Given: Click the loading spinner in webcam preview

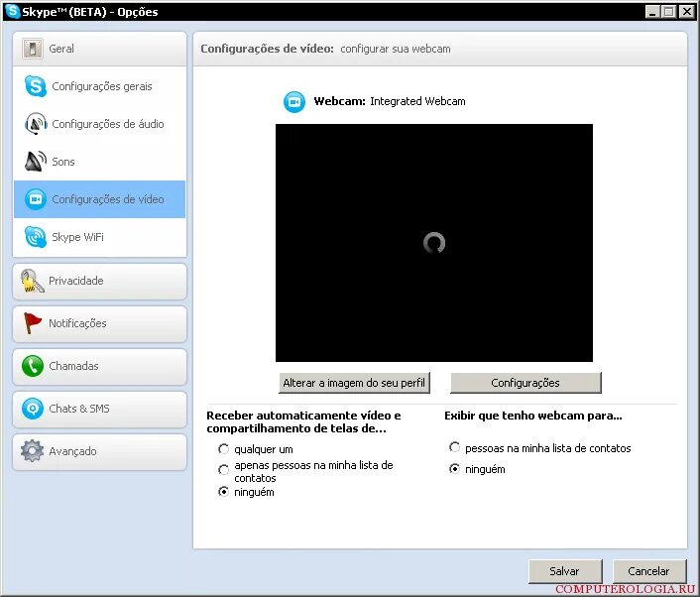Looking at the screenshot, I should tap(434, 243).
